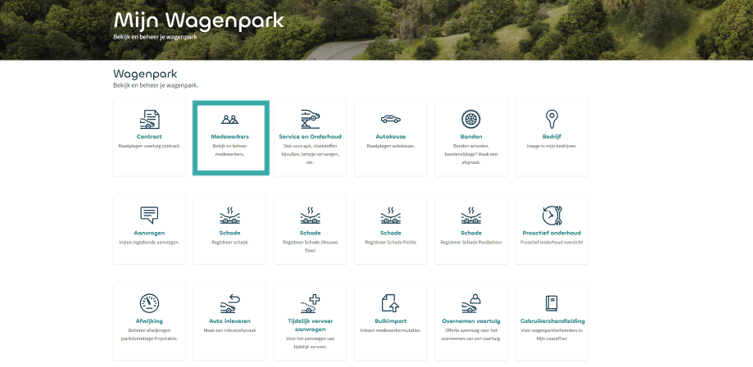
Task: Click the Contract document-and-car icon
Action: pos(149,120)
